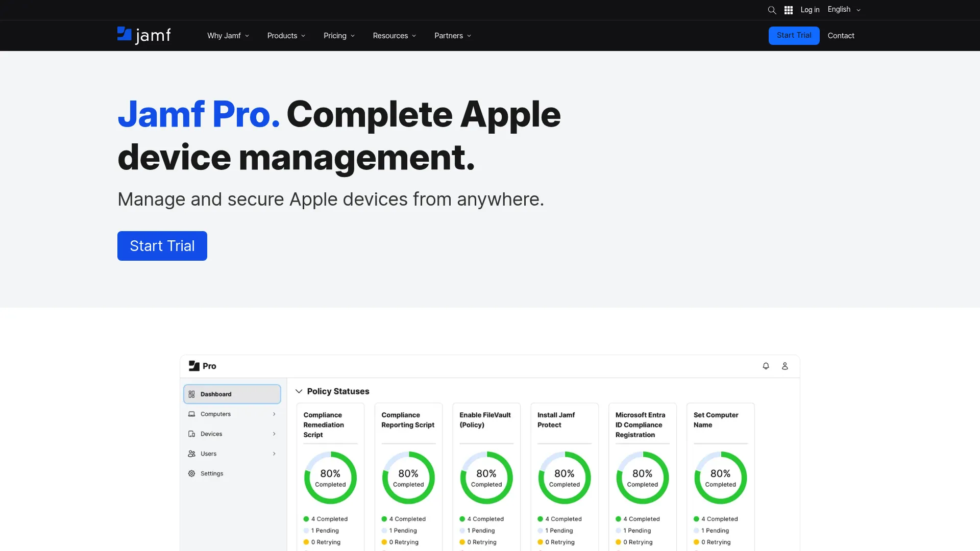Click the Compliance Remediation Script progress ring

point(330,478)
